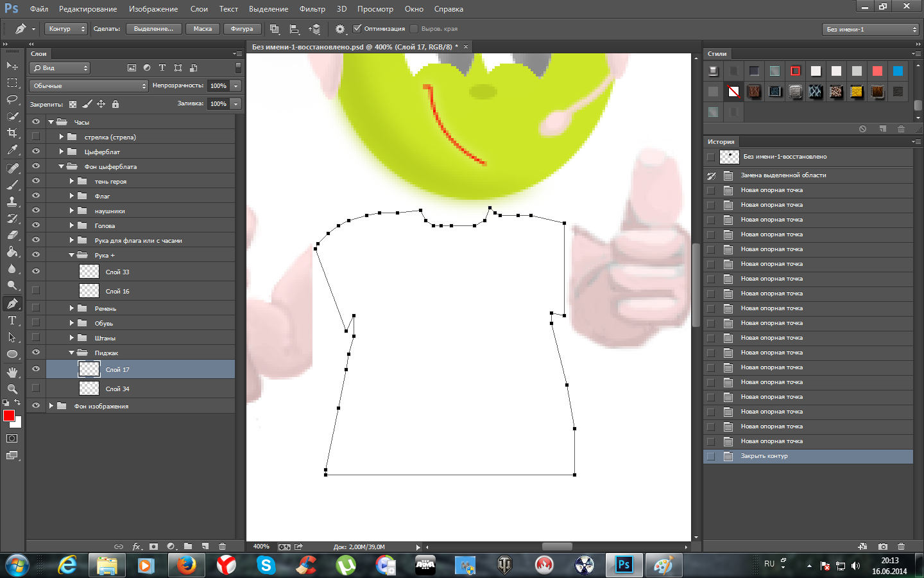The image size is (924, 578).
Task: Show the Слой 16 layer
Action: (36, 290)
